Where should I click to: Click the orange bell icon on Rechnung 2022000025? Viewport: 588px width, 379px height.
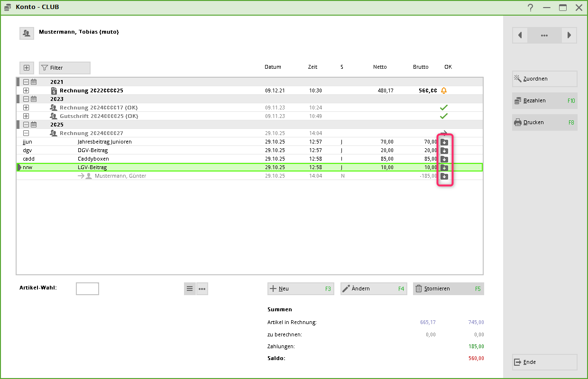(444, 90)
